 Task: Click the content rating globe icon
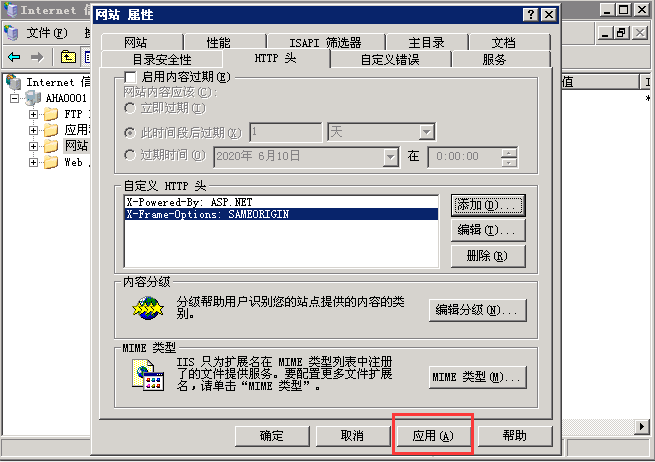[x=147, y=308]
